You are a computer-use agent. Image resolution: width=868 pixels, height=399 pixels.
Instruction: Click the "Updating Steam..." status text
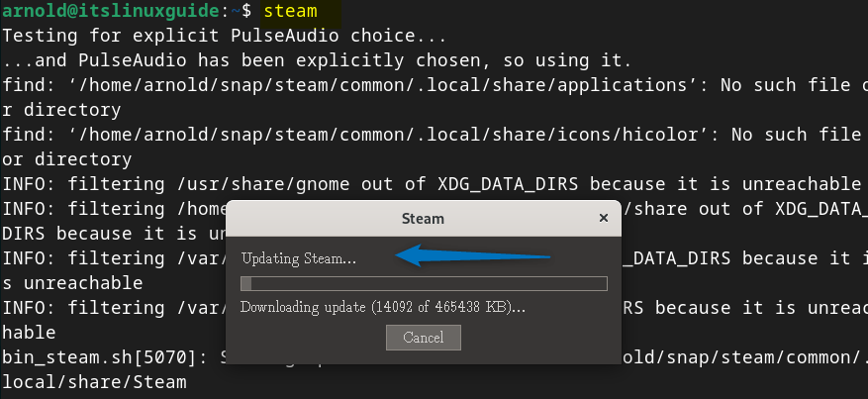[298, 258]
